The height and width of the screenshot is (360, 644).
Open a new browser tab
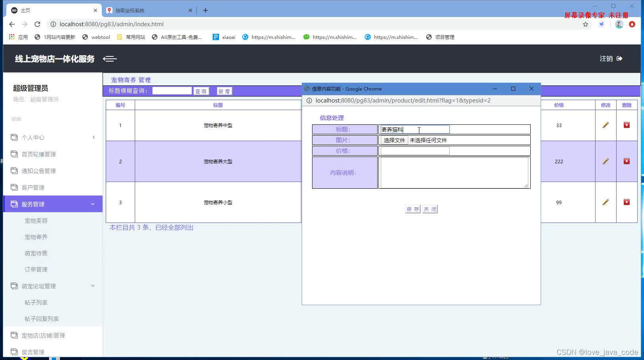coord(206,10)
